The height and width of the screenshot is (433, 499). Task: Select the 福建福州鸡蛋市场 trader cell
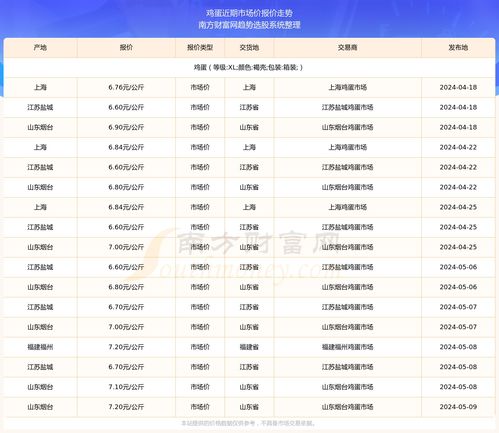(x=348, y=347)
